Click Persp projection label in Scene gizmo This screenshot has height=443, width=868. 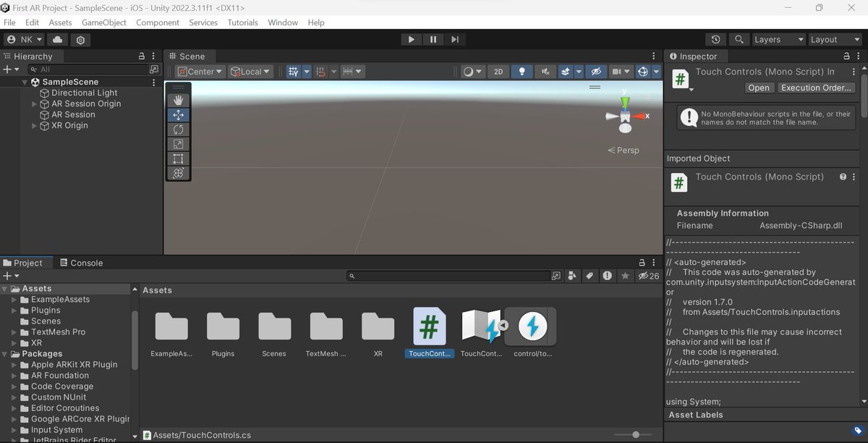coord(627,151)
